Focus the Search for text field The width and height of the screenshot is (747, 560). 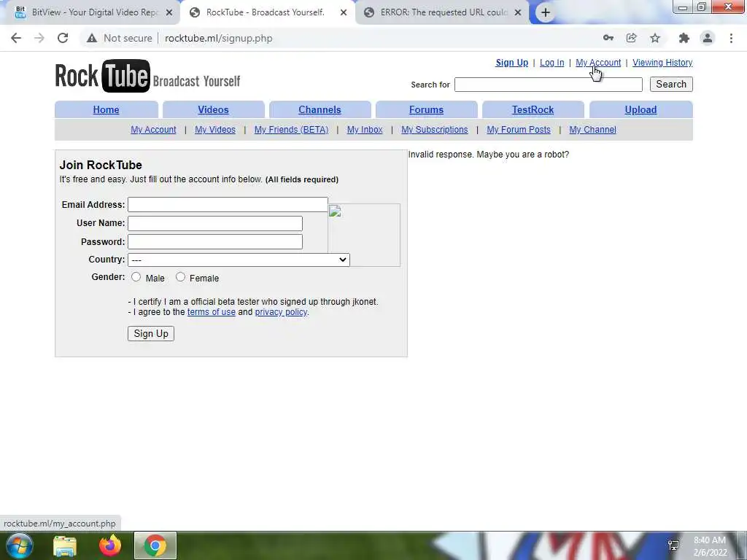[549, 85]
